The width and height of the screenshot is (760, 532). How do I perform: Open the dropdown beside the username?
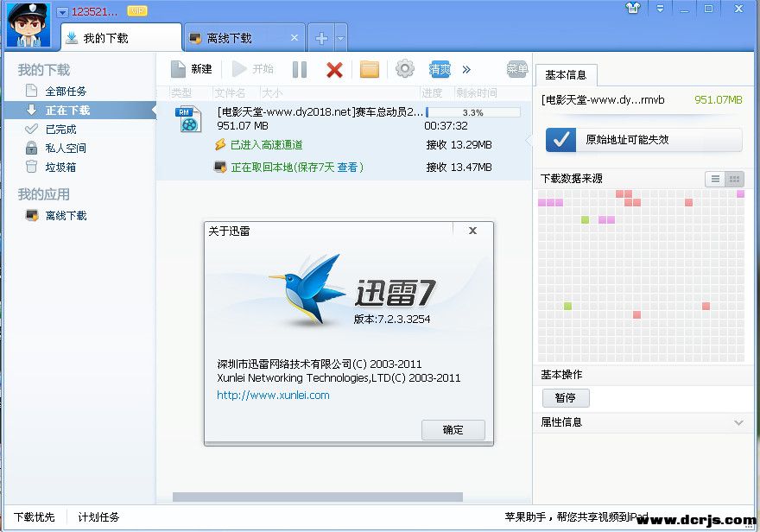(x=63, y=12)
